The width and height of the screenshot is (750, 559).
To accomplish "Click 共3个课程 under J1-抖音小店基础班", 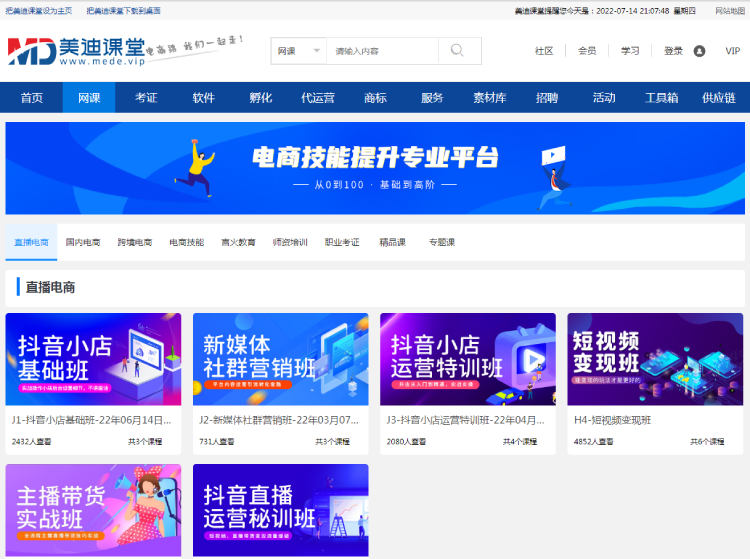I will pyautogui.click(x=145, y=441).
